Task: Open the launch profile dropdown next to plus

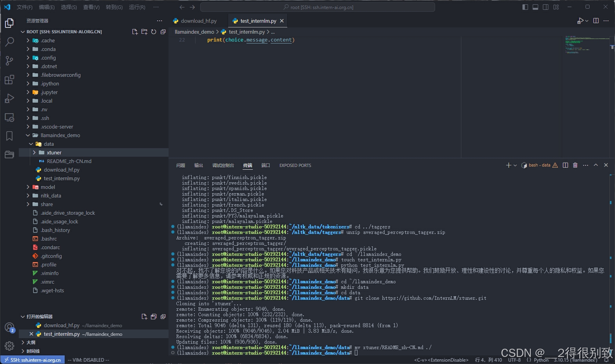Action: coord(515,165)
